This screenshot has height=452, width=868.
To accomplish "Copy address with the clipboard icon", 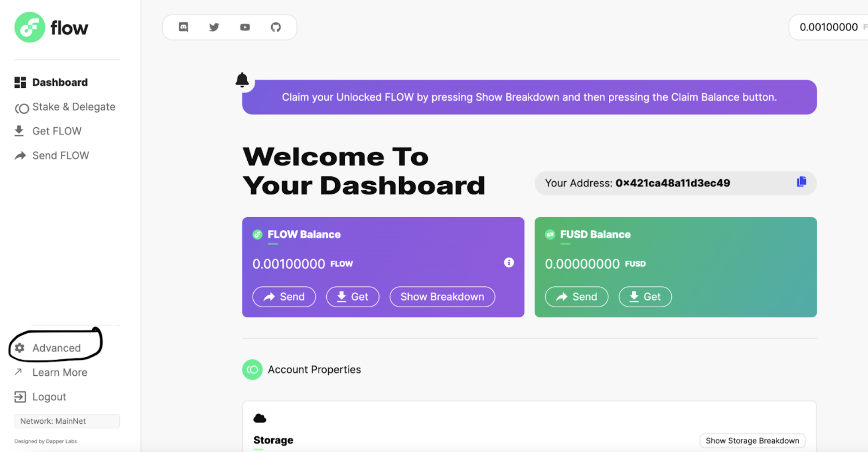I will [801, 182].
